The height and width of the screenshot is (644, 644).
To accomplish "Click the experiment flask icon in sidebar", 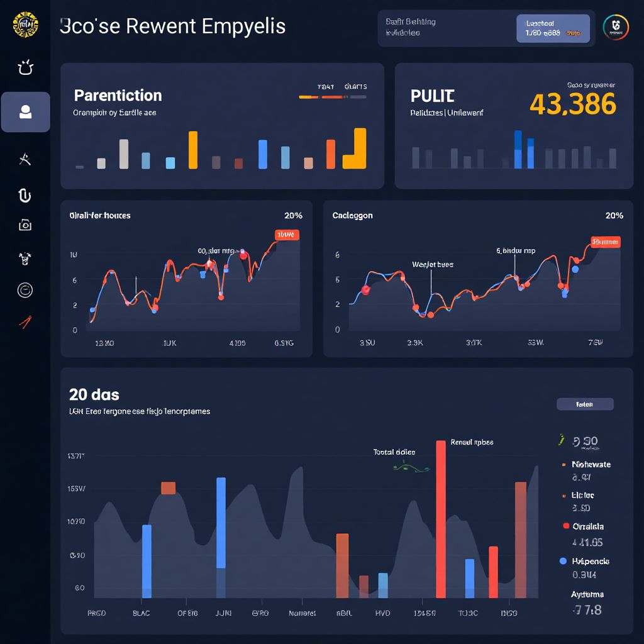I will (25, 257).
